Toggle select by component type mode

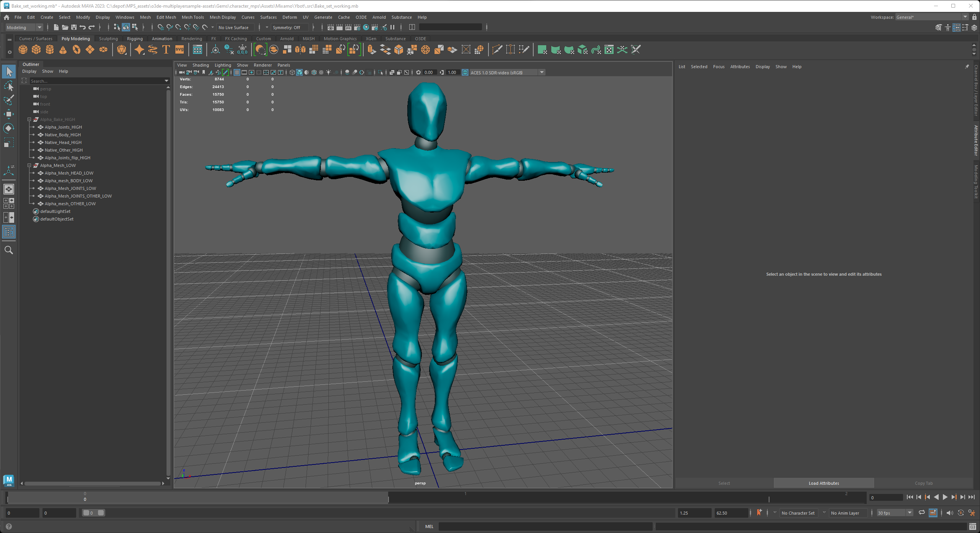coord(135,27)
